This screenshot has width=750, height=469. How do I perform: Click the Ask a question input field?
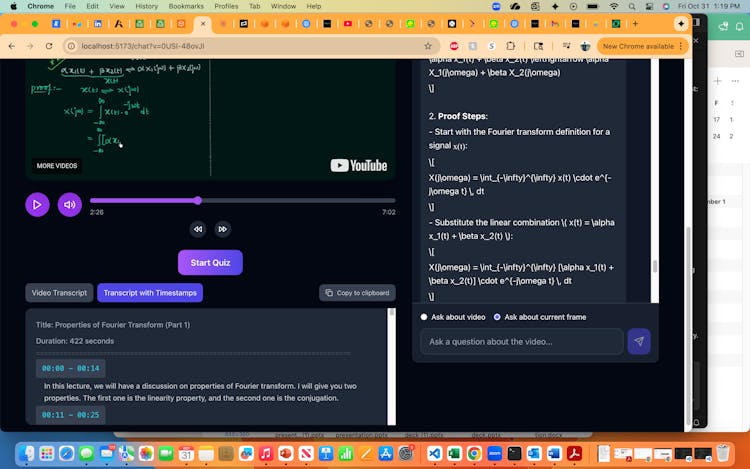pyautogui.click(x=521, y=342)
